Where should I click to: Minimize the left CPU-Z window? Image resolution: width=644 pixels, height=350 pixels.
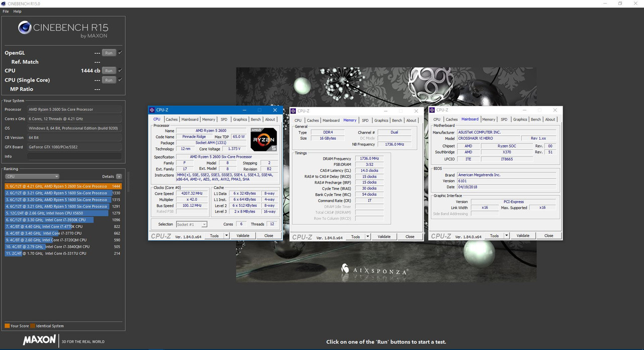coord(245,110)
